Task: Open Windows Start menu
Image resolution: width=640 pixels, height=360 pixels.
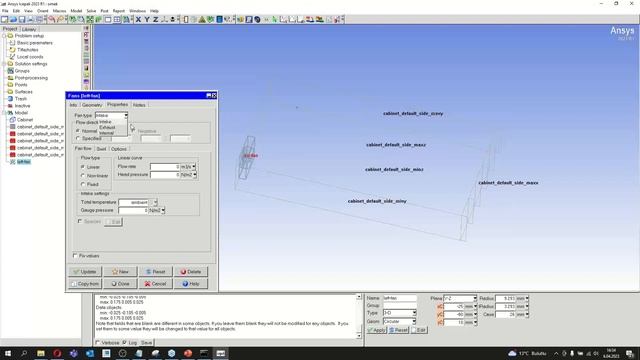Action: pyautogui.click(x=8, y=353)
